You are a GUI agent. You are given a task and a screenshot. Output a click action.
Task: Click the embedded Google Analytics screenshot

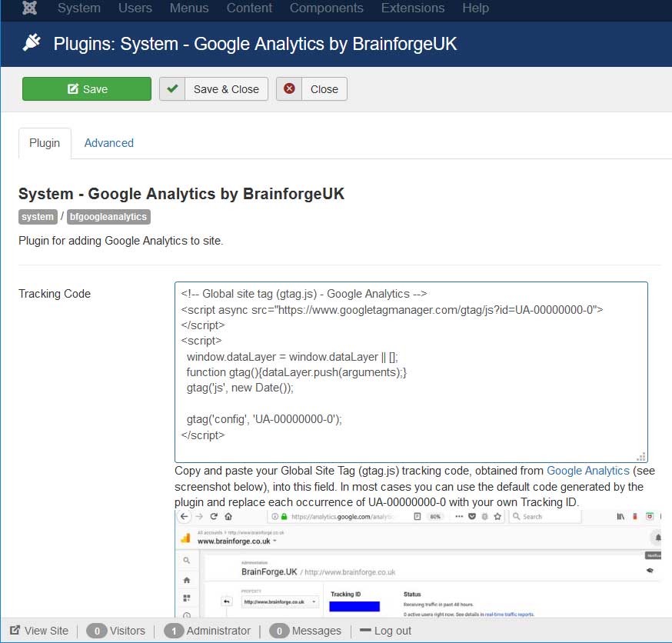pyautogui.click(x=418, y=564)
